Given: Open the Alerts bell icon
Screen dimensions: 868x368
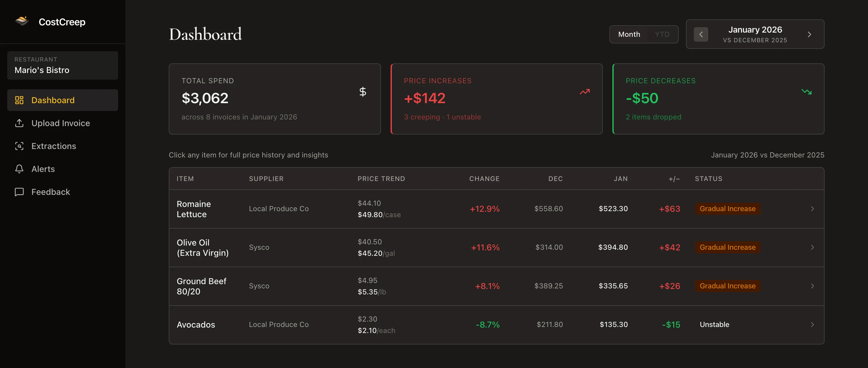Looking at the screenshot, I should click(19, 169).
